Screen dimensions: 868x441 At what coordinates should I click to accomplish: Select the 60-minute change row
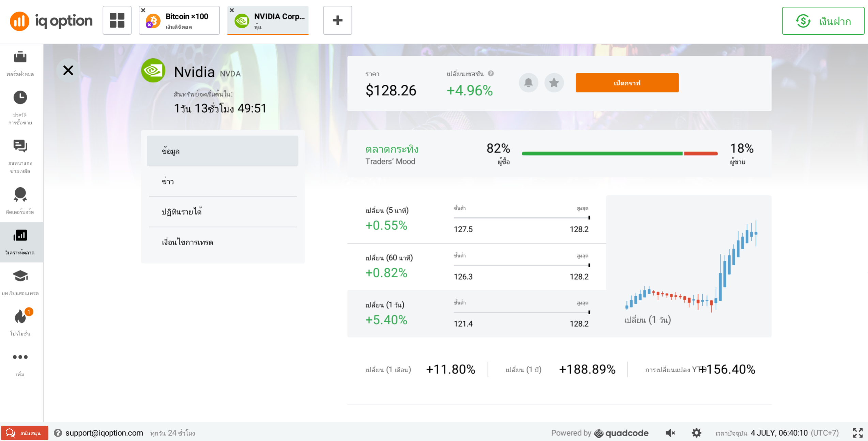(x=476, y=267)
